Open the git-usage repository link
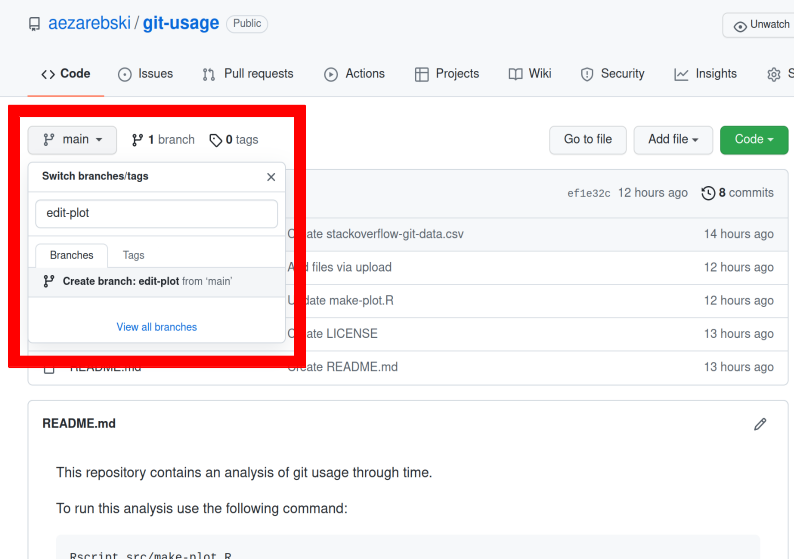The width and height of the screenshot is (794, 559). tap(181, 23)
